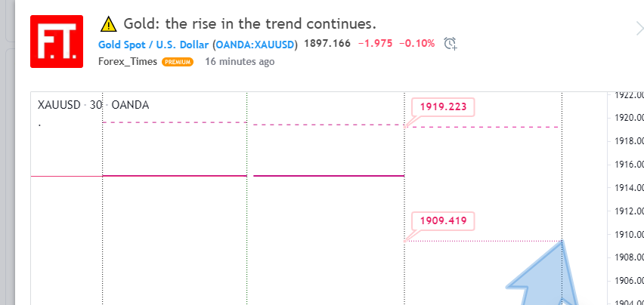This screenshot has height=305, width=644.
Task: Click the pink dashed horizontal line on chart
Action: [x=174, y=122]
